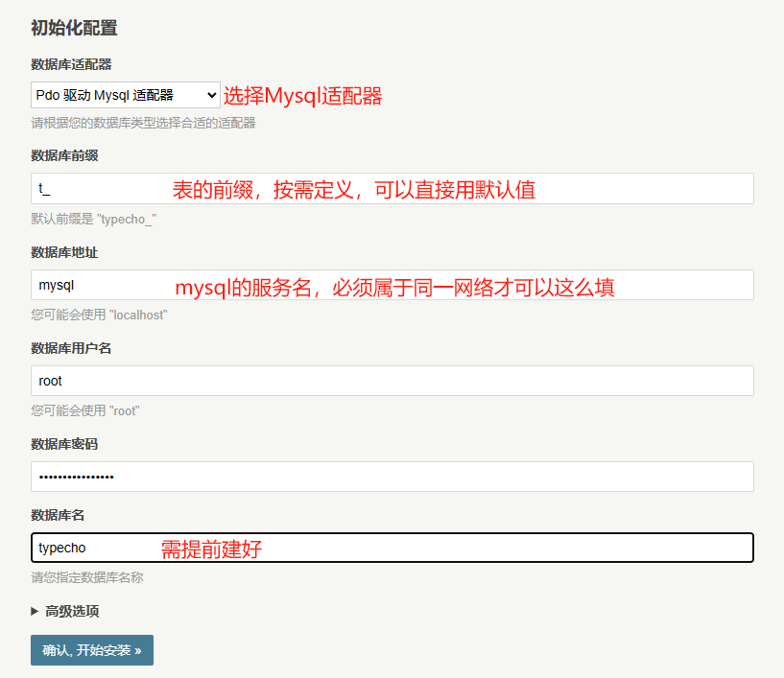The height and width of the screenshot is (678, 784).
Task: Click the 数据库密码 label
Action: (x=64, y=444)
